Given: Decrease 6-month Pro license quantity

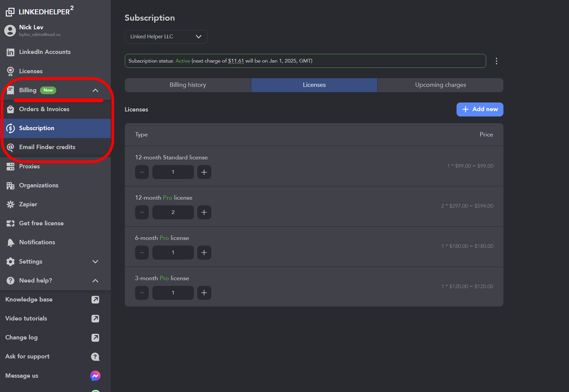Looking at the screenshot, I should coord(142,253).
